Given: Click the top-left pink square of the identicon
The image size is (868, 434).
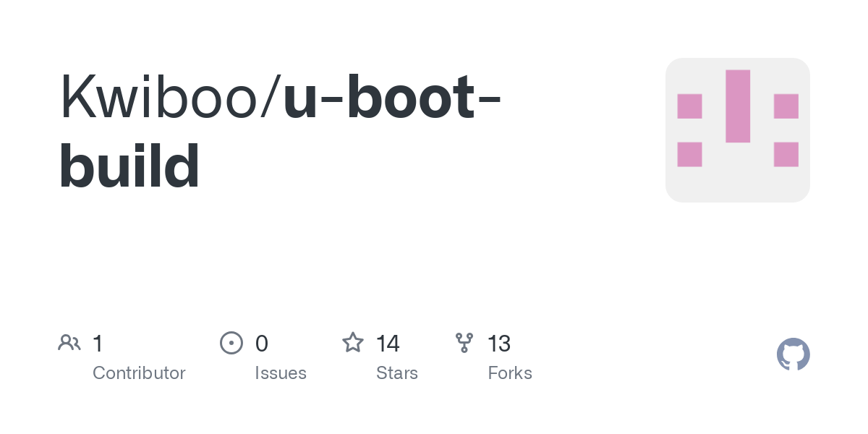Looking at the screenshot, I should pyautogui.click(x=689, y=106).
